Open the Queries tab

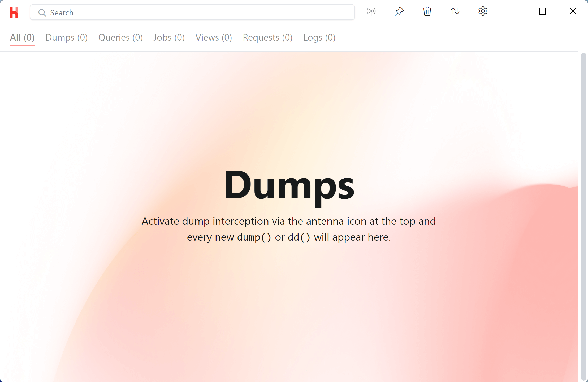[x=120, y=38]
